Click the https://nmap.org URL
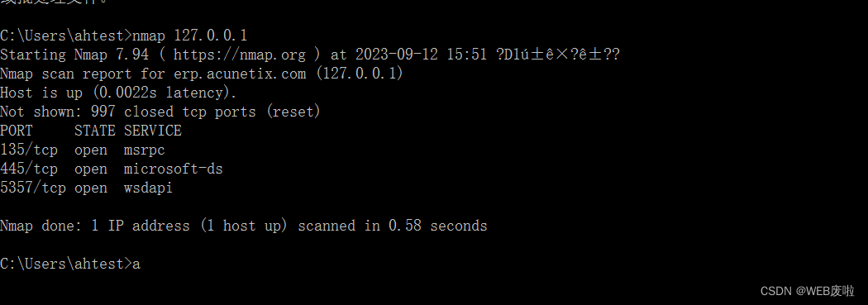The image size is (868, 305). tap(239, 55)
